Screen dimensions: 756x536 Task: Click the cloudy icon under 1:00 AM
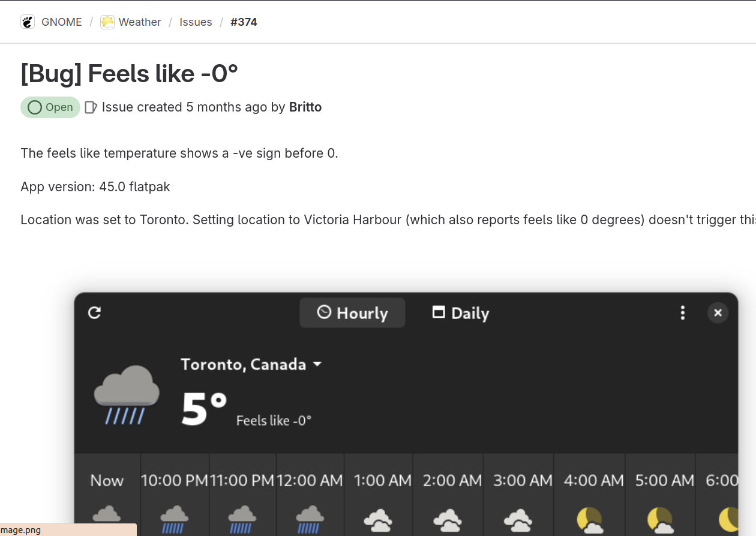tap(379, 519)
